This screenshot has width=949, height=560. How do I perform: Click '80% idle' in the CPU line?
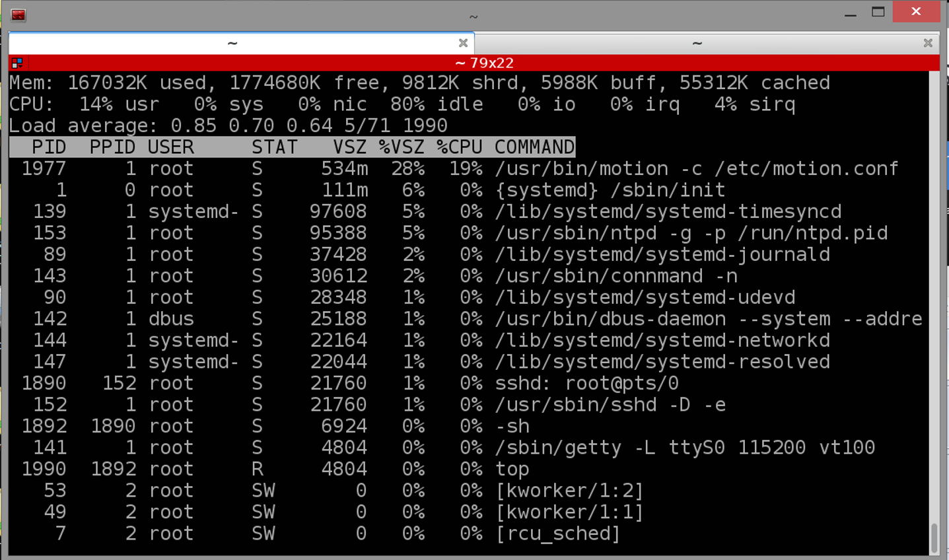point(437,104)
